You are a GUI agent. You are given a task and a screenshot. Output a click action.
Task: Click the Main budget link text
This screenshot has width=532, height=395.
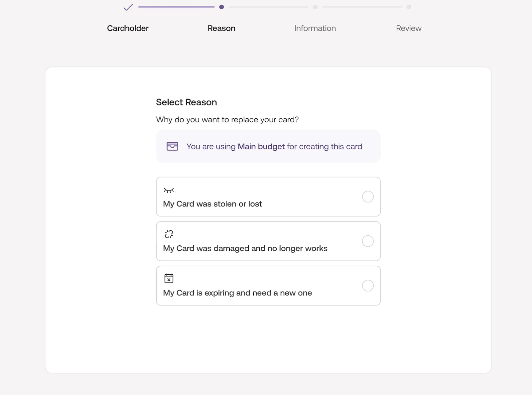[261, 147]
